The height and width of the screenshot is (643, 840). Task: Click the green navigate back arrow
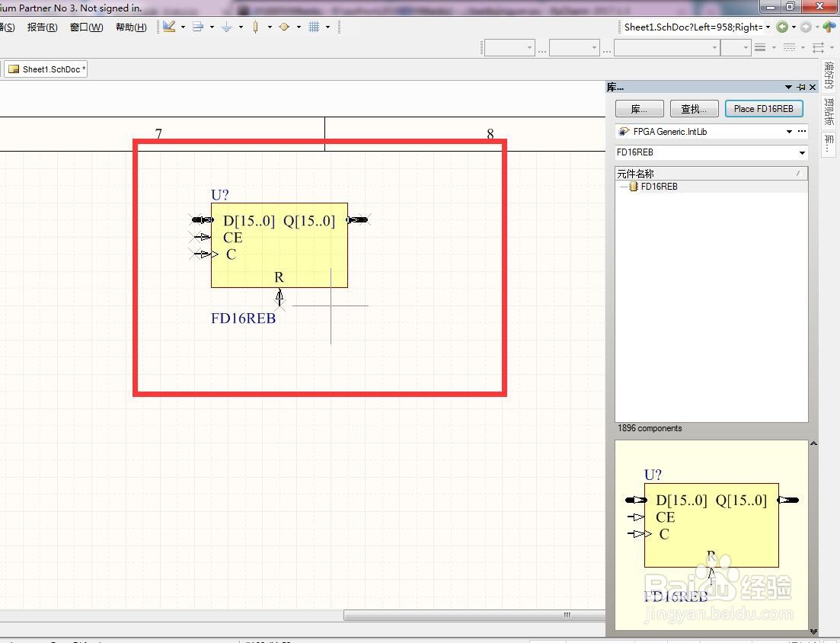782,27
